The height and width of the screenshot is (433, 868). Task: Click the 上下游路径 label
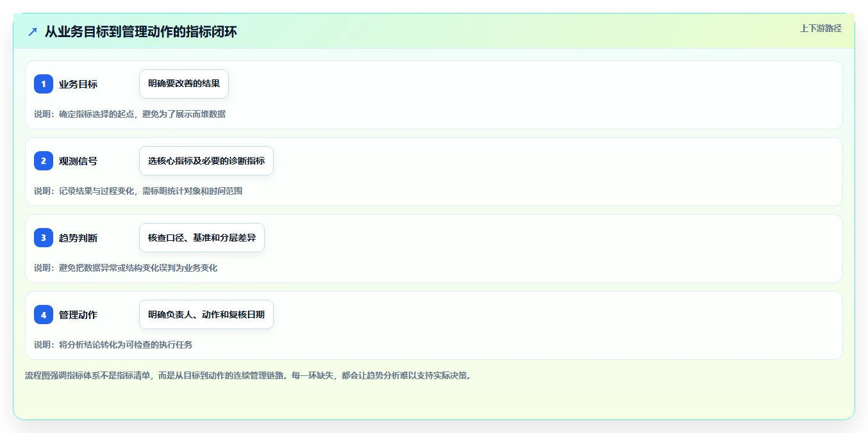(x=821, y=28)
